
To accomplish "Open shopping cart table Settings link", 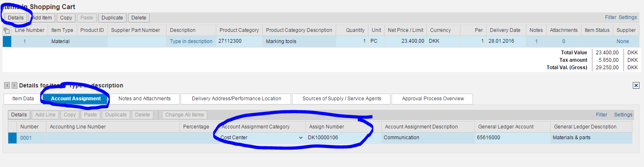I will pos(627,17).
